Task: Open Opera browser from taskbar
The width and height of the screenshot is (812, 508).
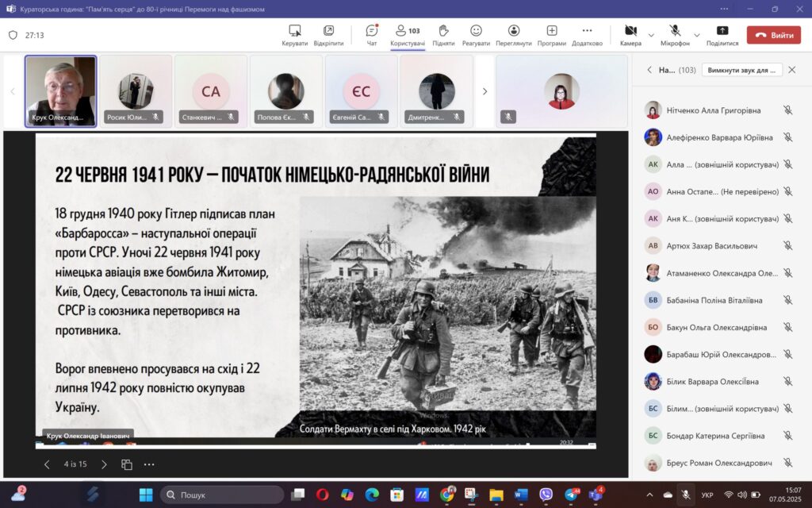Action: click(322, 495)
